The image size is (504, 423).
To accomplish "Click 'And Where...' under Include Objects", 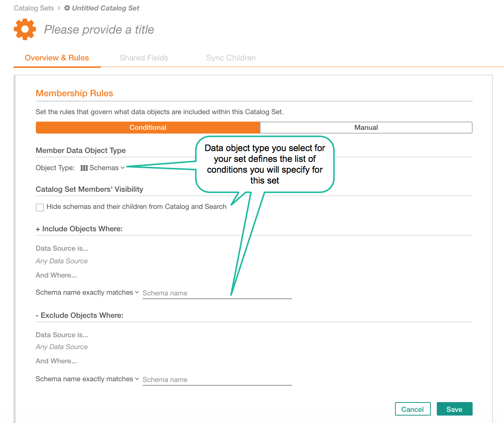I will (56, 275).
